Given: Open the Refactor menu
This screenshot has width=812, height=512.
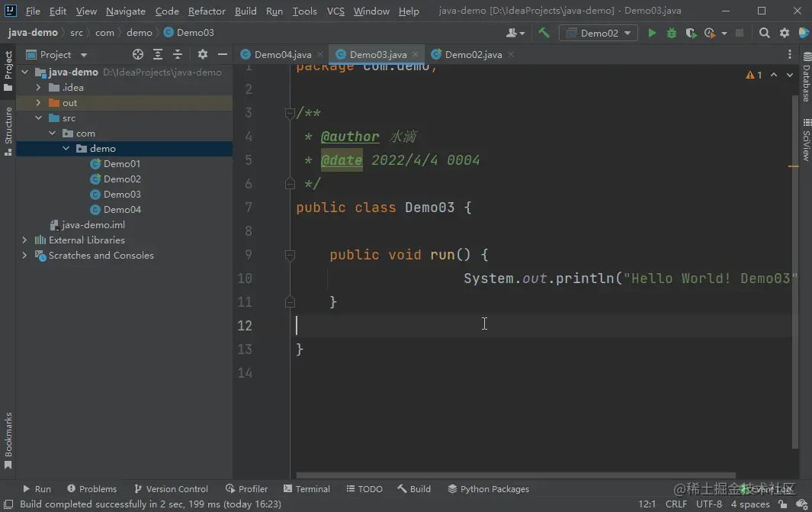Looking at the screenshot, I should [x=207, y=11].
